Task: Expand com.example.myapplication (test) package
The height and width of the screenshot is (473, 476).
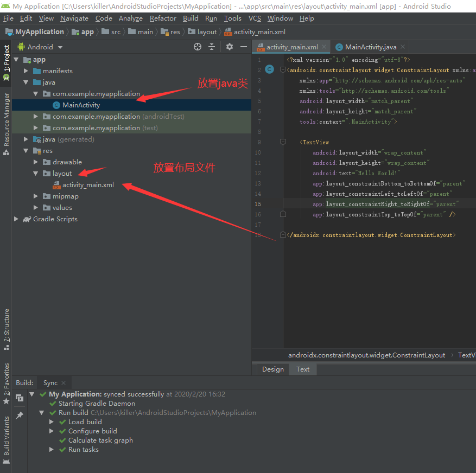Action: [x=36, y=127]
